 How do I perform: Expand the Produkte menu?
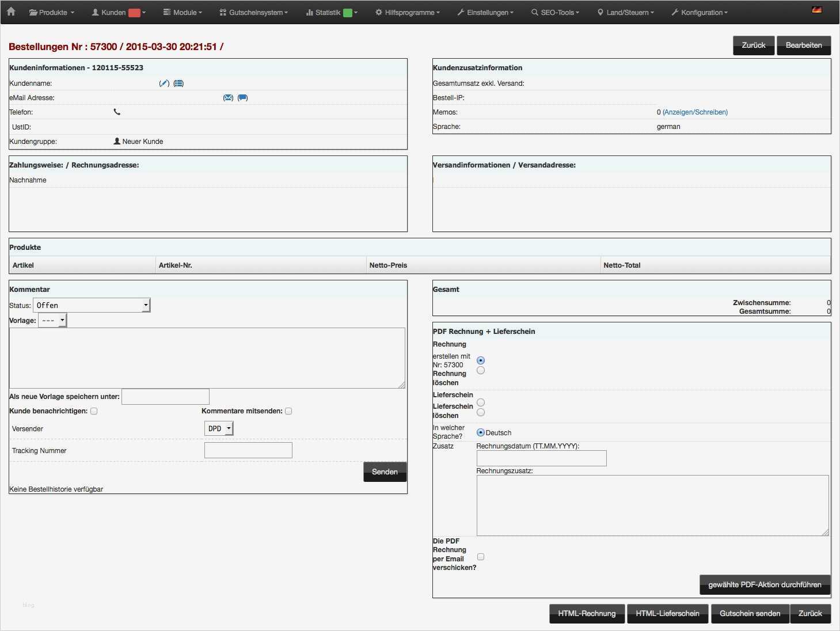[x=52, y=12]
